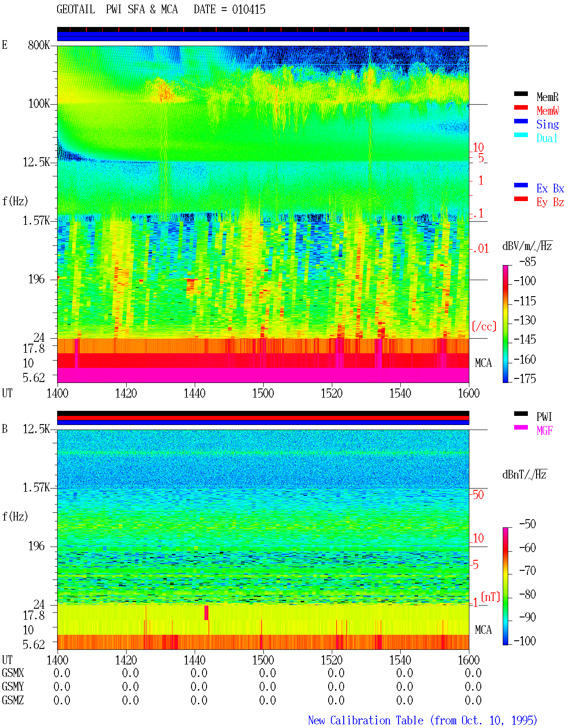This screenshot has width=585, height=728.
Task: Click the black MemR legend swatch
Action: (x=521, y=94)
